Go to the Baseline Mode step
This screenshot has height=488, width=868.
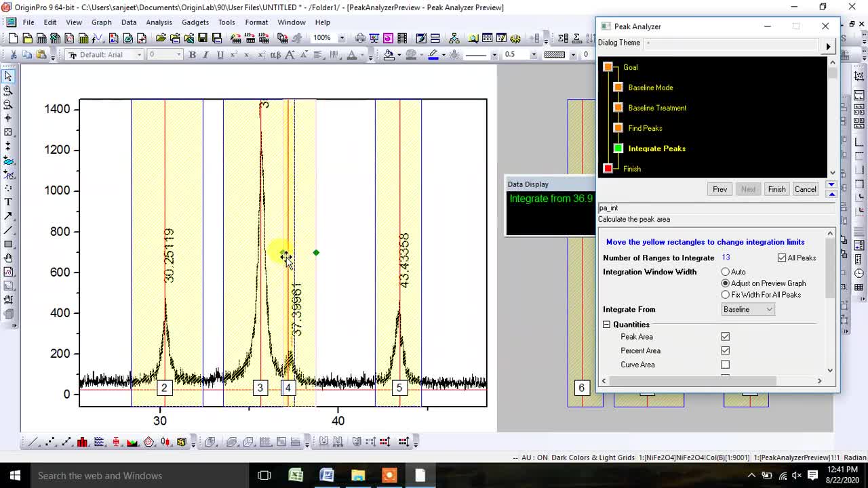coord(650,87)
